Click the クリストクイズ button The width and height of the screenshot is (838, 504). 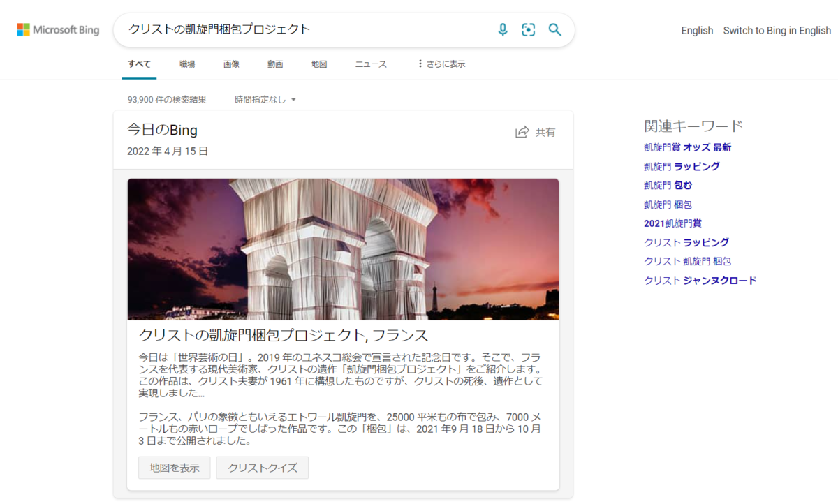point(263,468)
